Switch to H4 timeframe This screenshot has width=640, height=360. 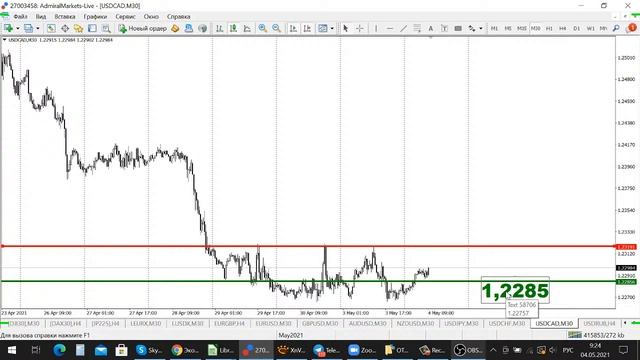(x=562, y=28)
